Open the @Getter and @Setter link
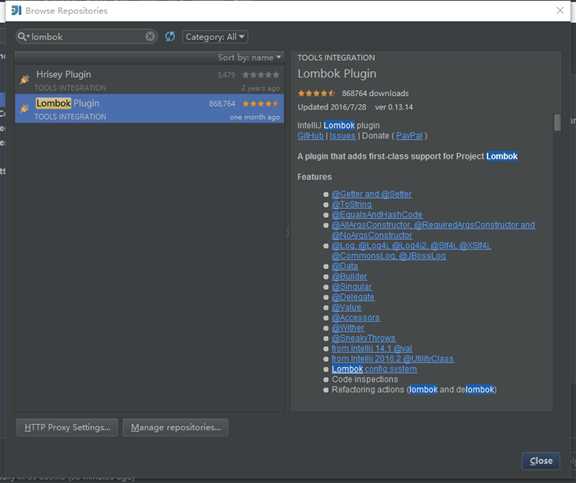 tap(371, 194)
